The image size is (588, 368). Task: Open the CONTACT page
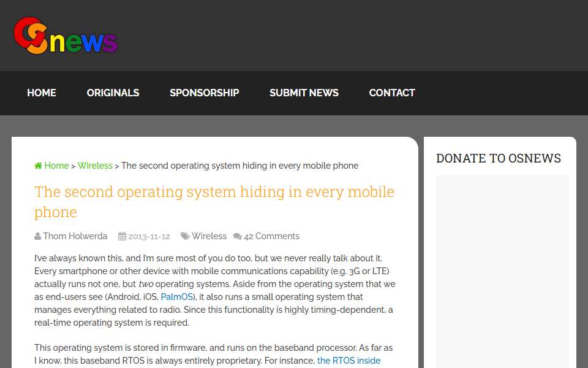coord(392,93)
